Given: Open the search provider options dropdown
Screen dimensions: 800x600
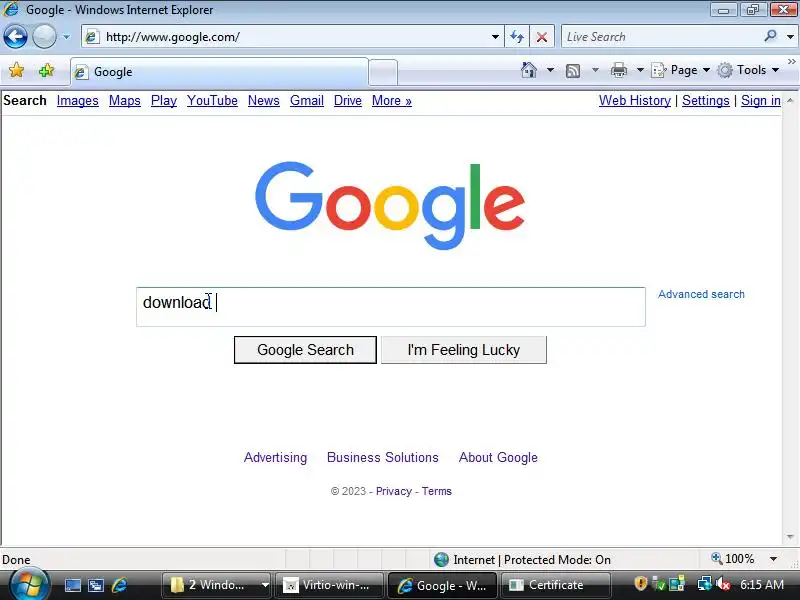Looking at the screenshot, I should point(790,37).
